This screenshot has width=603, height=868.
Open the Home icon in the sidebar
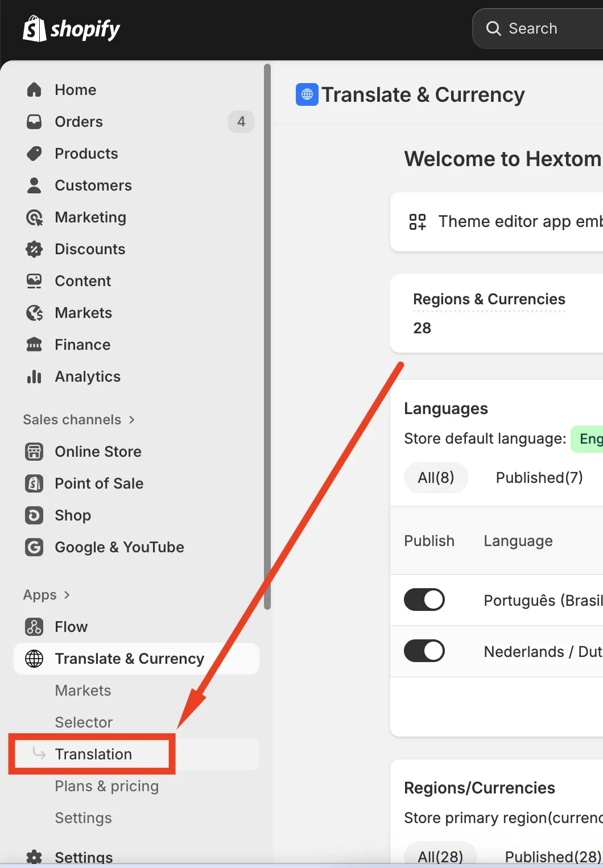34,90
